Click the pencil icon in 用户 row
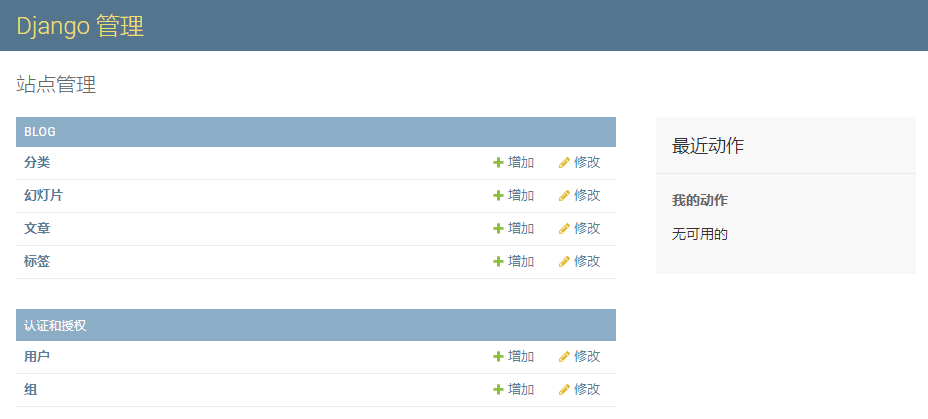The height and width of the screenshot is (419, 928). pyautogui.click(x=564, y=357)
